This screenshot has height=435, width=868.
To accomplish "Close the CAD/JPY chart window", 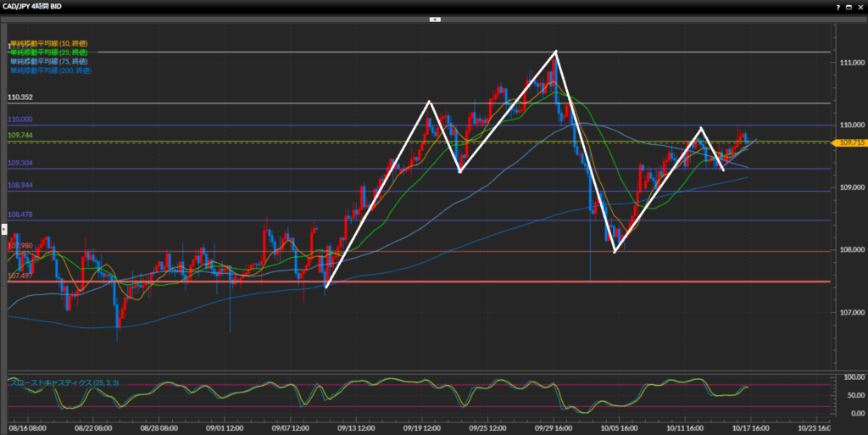I will pos(860,6).
